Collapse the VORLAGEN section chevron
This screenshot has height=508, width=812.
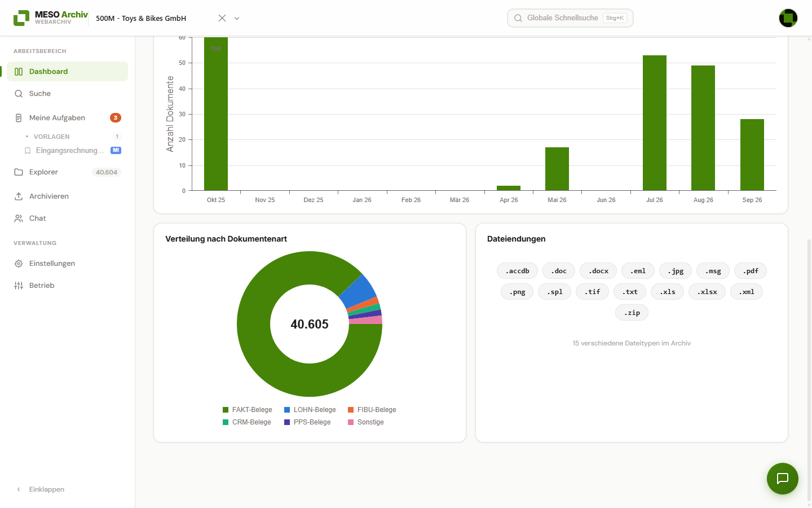pos(27,137)
